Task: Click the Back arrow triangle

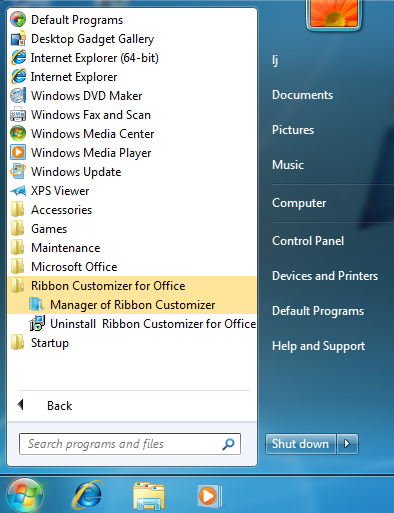Action: [x=21, y=405]
